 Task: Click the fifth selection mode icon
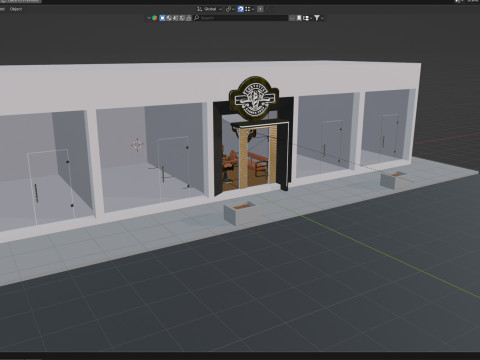click(x=188, y=18)
